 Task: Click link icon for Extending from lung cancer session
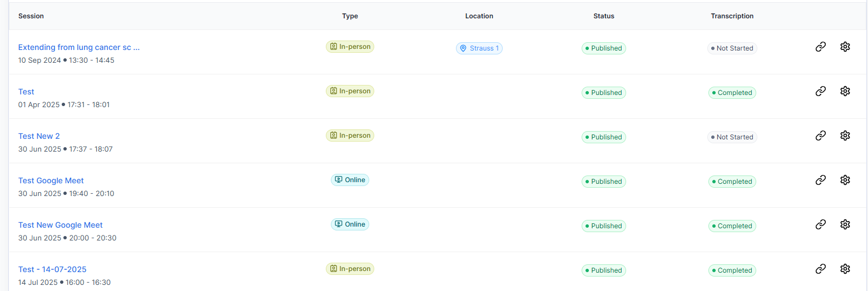[820, 47]
